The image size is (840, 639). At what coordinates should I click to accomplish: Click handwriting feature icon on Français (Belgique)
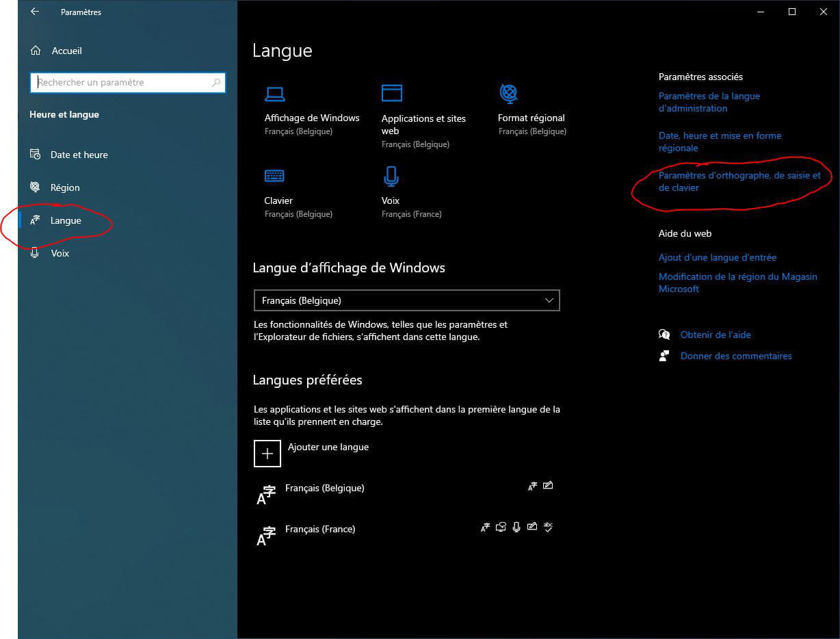547,486
